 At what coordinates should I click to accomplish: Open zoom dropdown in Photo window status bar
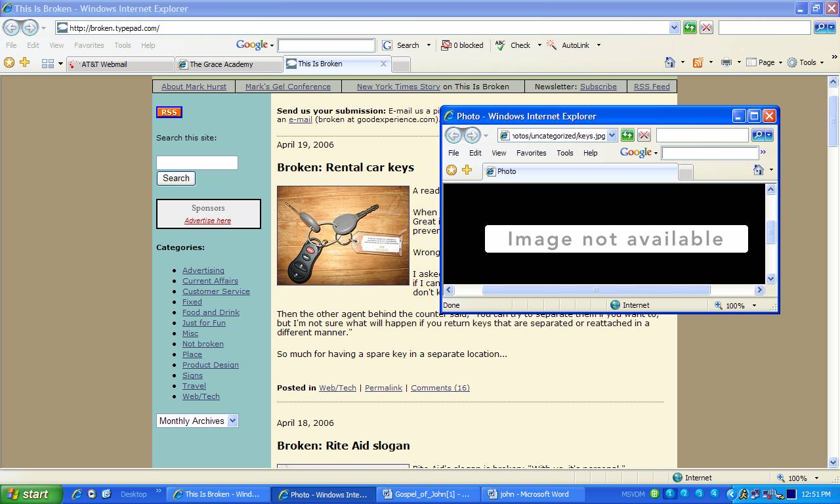point(754,305)
